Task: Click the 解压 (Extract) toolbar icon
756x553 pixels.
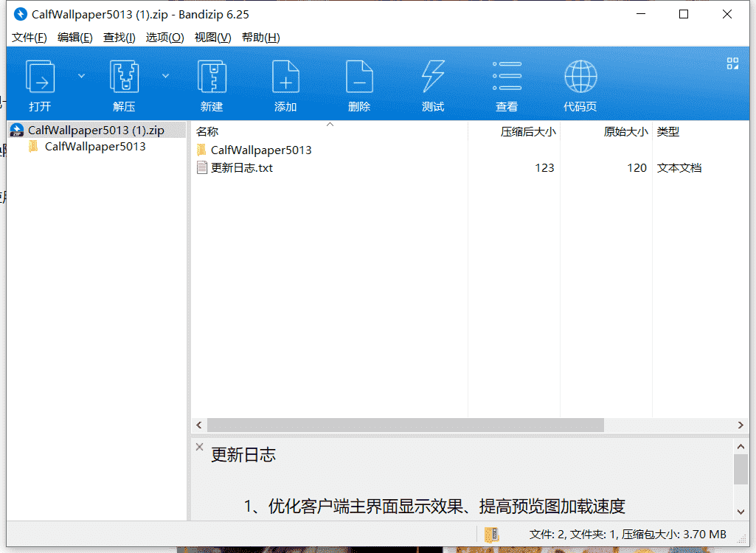Action: [x=125, y=77]
